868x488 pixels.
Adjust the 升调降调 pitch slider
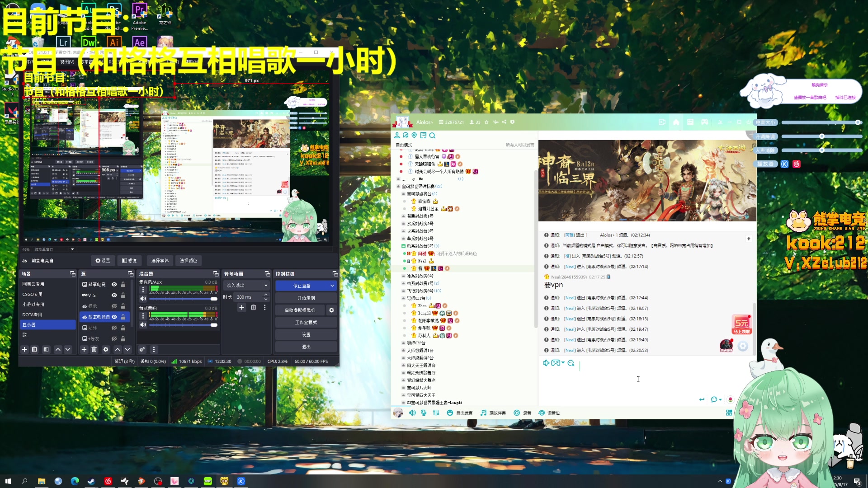(x=822, y=136)
